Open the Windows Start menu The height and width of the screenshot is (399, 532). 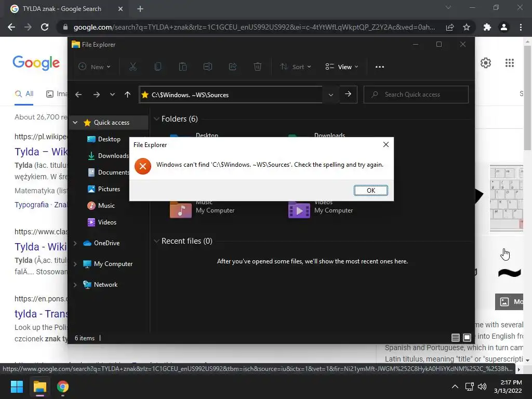point(17,387)
